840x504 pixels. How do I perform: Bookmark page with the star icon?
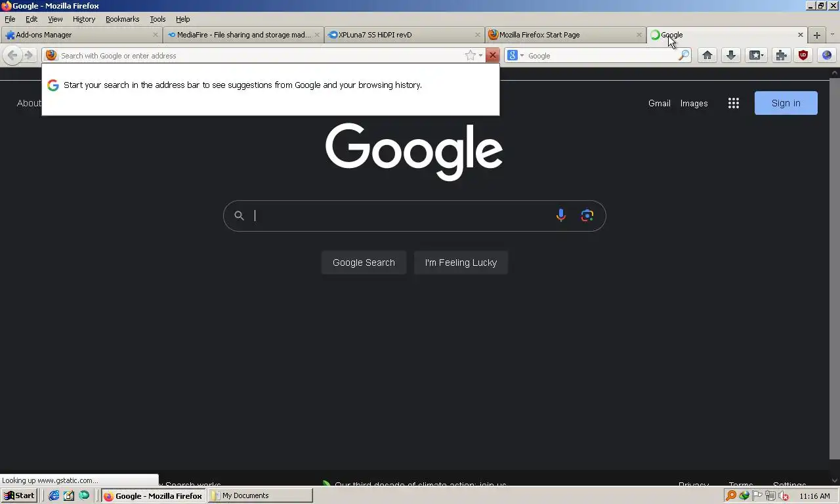tap(470, 55)
